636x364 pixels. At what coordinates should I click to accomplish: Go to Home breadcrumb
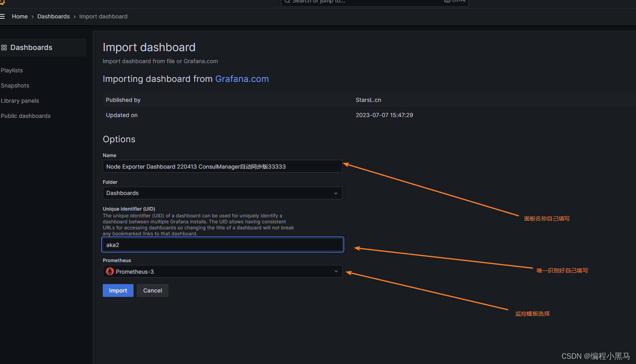point(20,16)
